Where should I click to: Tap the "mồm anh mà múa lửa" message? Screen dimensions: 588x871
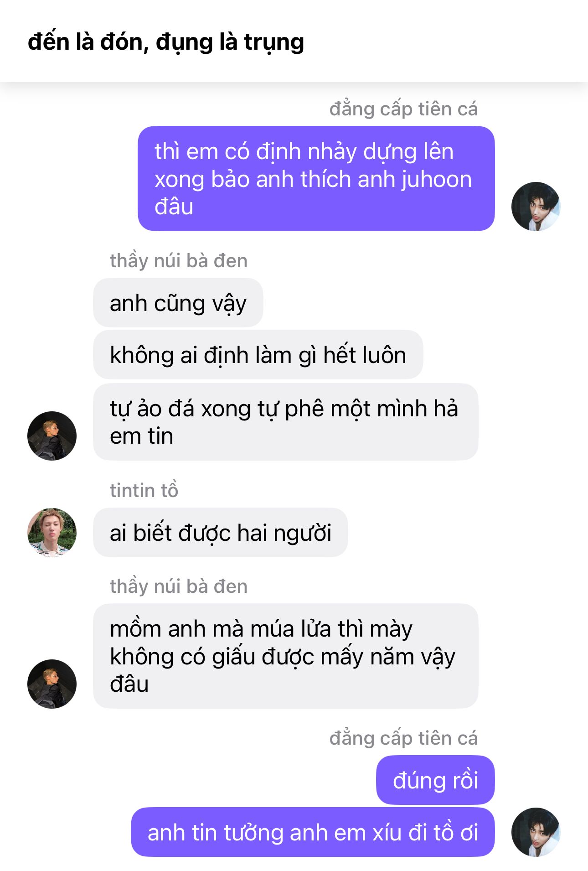point(286,656)
